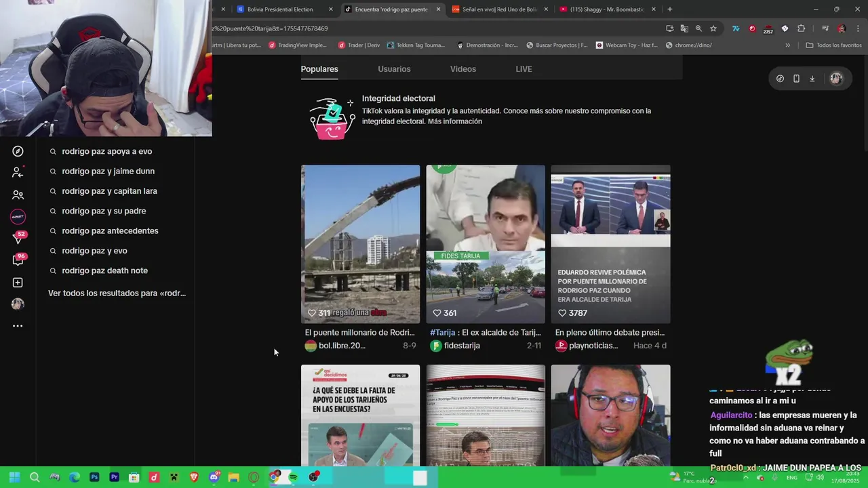868x488 pixels.
Task: Open the TikTok Explore compass icon
Action: [x=18, y=151]
